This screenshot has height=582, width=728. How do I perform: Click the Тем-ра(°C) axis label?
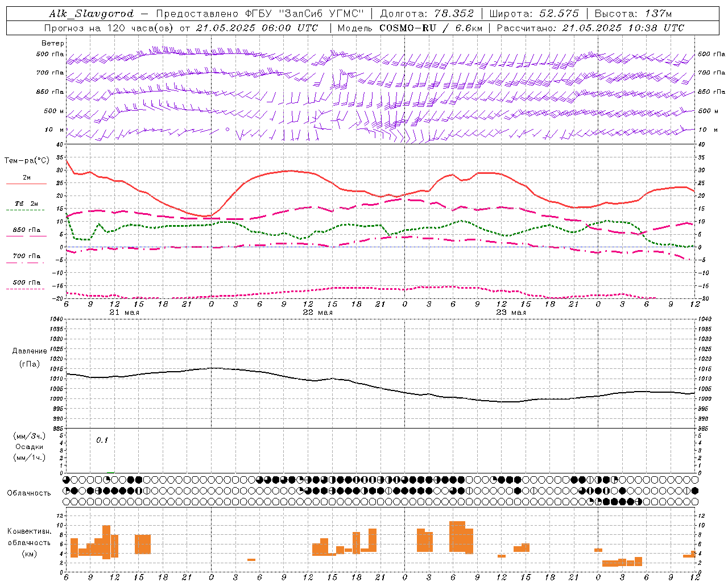point(27,161)
